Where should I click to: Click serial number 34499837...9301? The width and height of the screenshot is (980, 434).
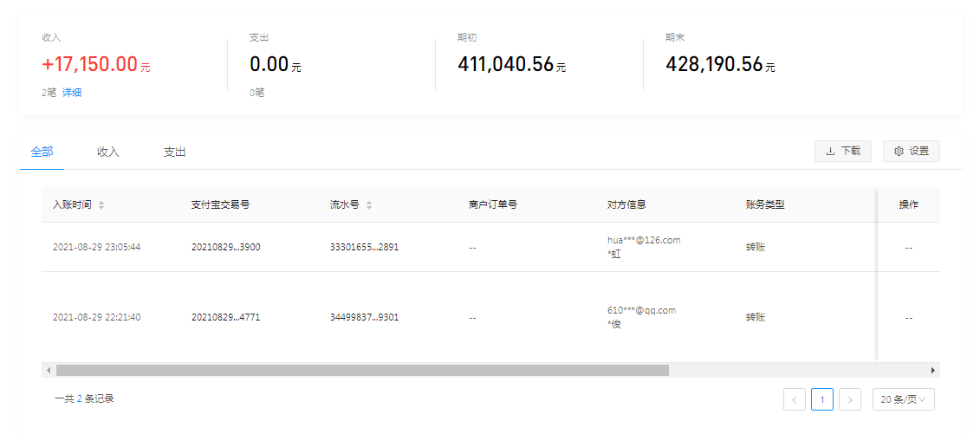(x=364, y=317)
